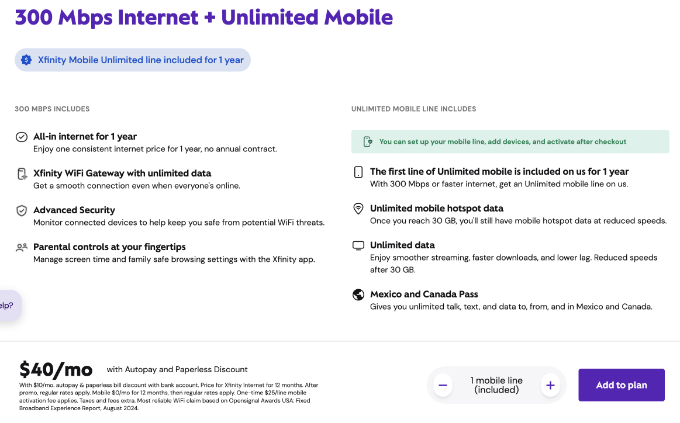Click the 300 Mbps Internet + Unlimited Mobile heading

click(204, 17)
